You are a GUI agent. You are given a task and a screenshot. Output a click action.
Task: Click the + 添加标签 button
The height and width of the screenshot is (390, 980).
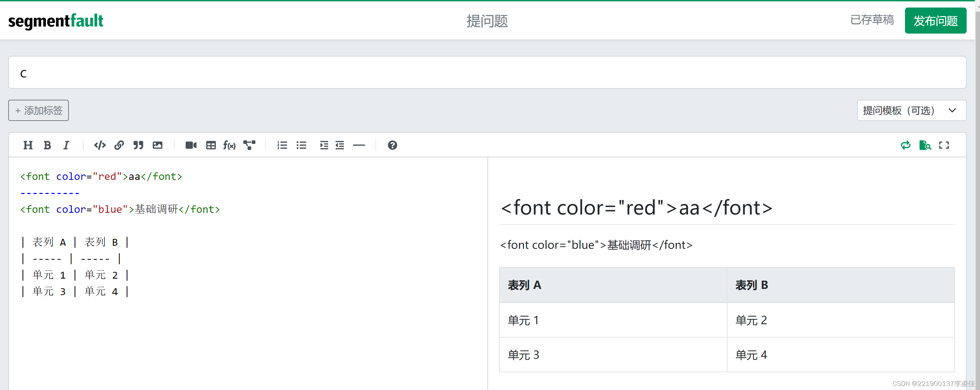[38, 110]
